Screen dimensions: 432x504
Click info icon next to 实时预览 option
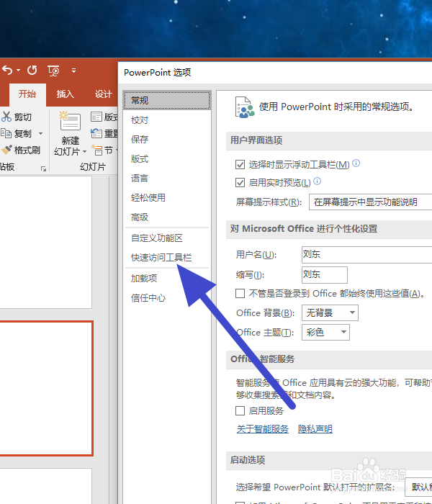[318, 181]
